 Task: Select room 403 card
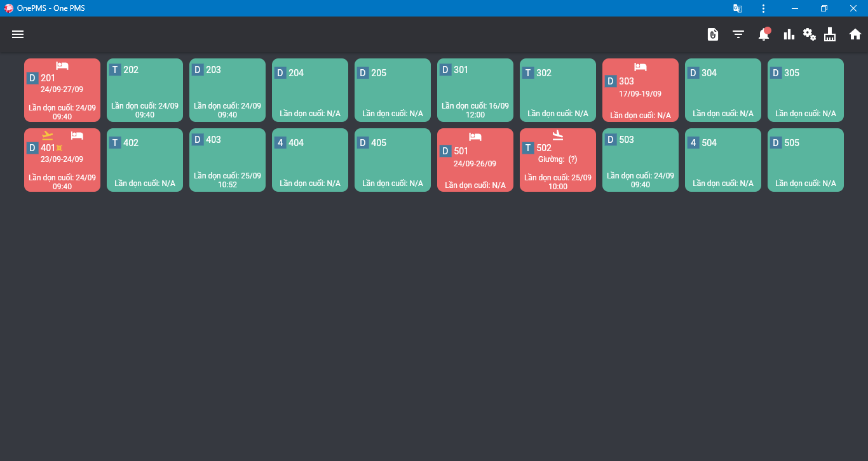point(227,160)
